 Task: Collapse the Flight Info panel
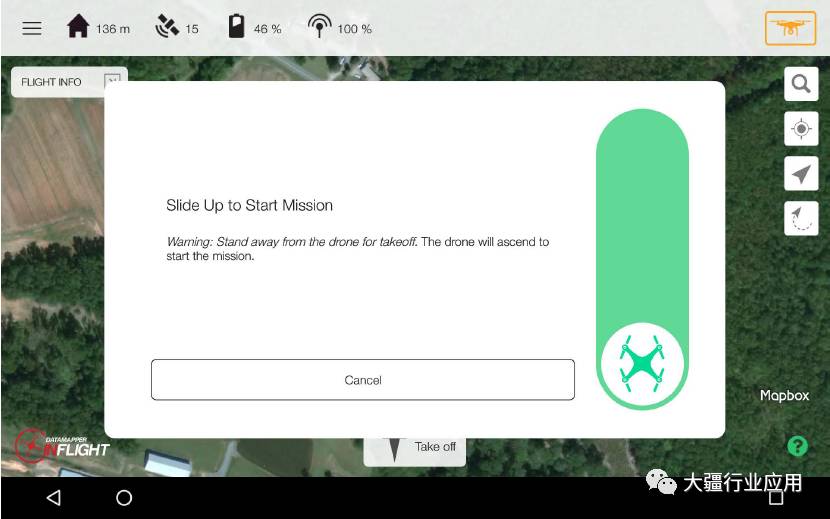[x=113, y=81]
